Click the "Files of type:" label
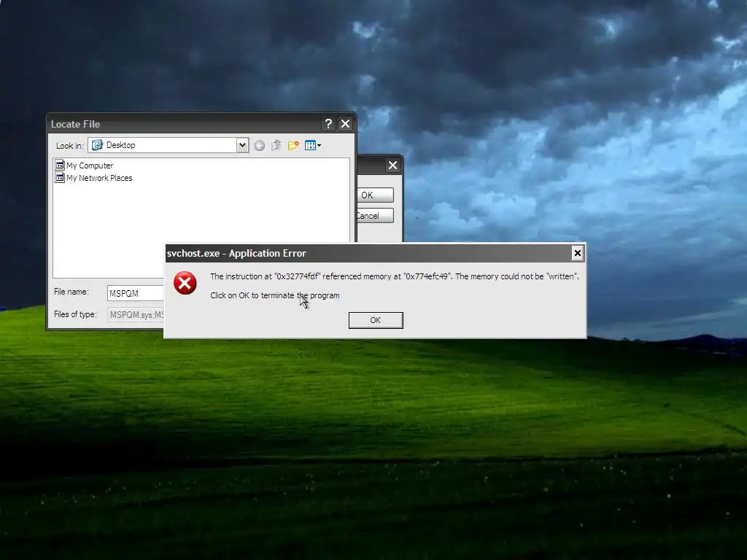Screen dimensions: 747x560 [75, 314]
